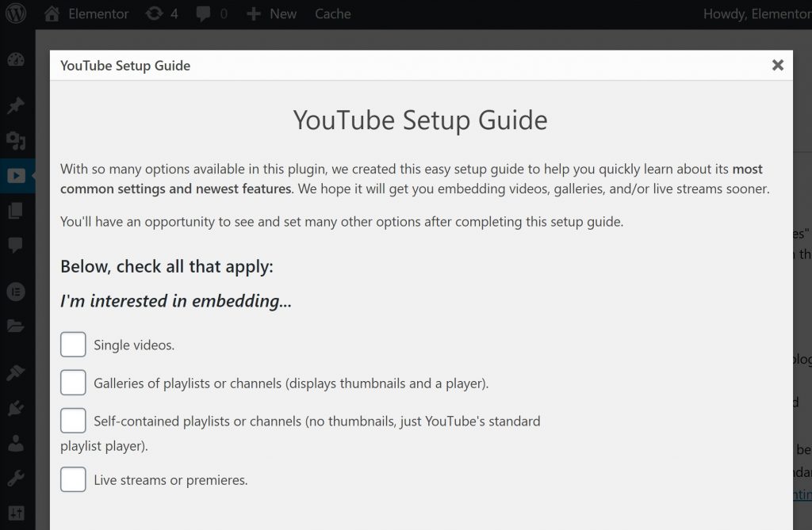
Task: Expand the 'Howdy, Elementor' account menu
Action: point(756,13)
